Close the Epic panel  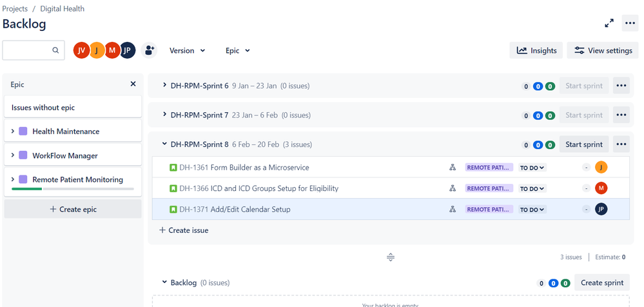coord(133,84)
